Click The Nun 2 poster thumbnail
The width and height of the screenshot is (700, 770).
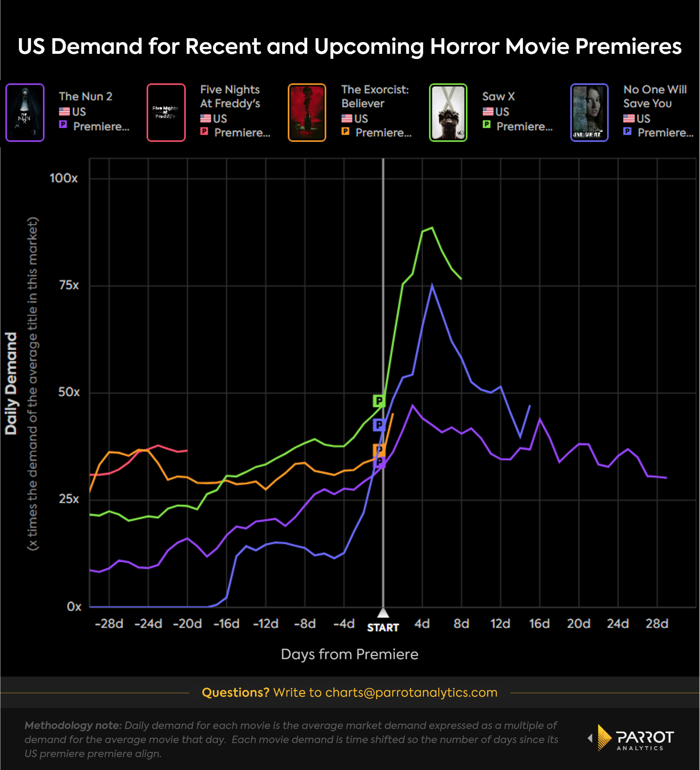coord(24,113)
